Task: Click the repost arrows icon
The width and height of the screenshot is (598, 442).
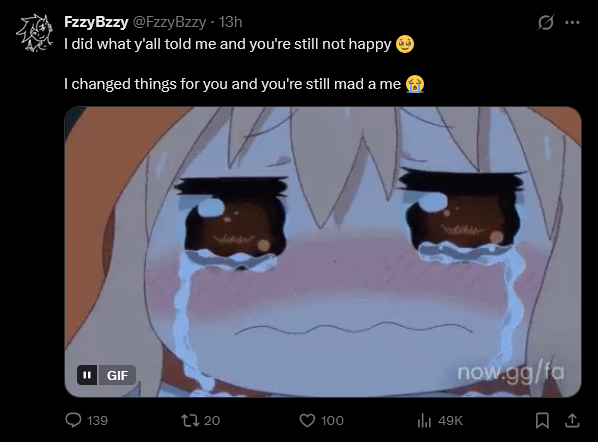Action: (190, 421)
